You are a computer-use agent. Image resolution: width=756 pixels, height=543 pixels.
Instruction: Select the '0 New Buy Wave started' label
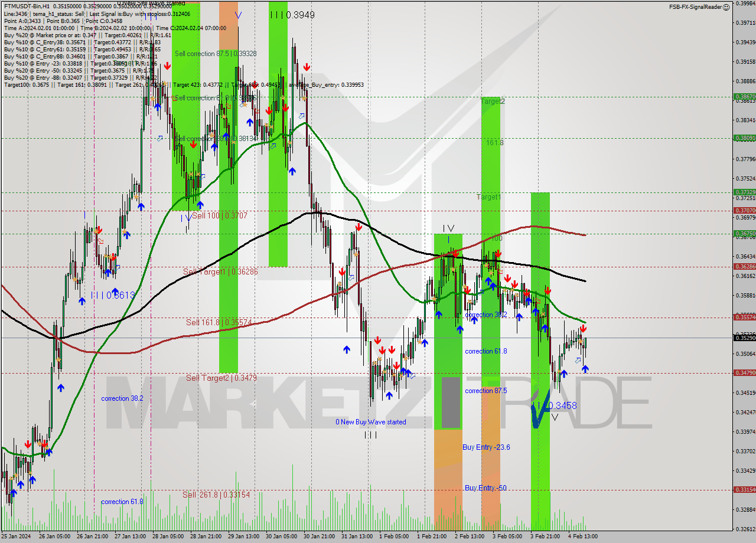(x=371, y=422)
